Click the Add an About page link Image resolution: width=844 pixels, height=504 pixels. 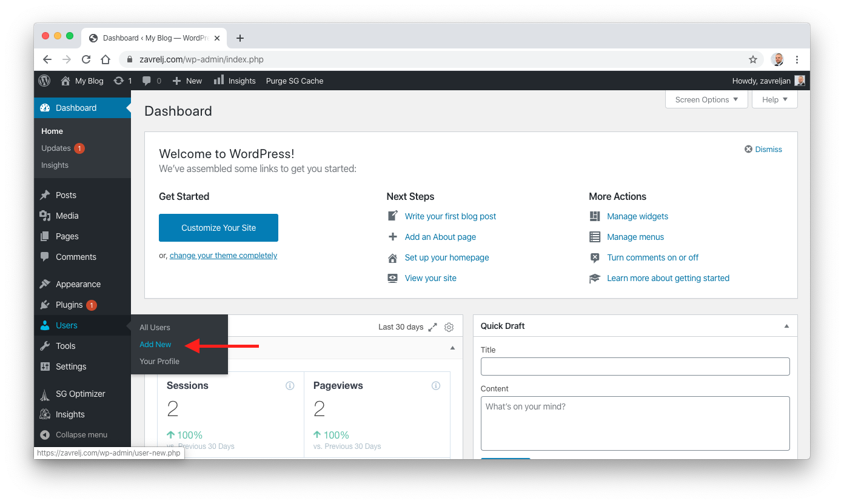click(440, 237)
